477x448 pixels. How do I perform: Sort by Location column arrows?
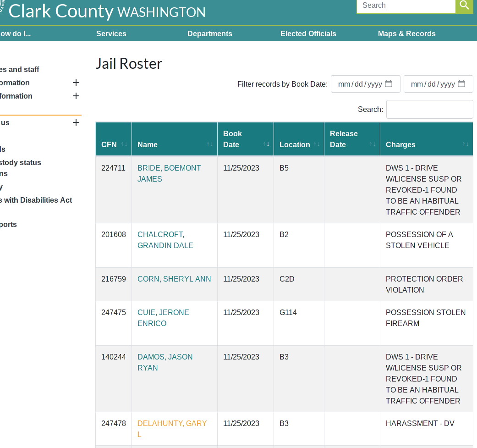tap(317, 144)
